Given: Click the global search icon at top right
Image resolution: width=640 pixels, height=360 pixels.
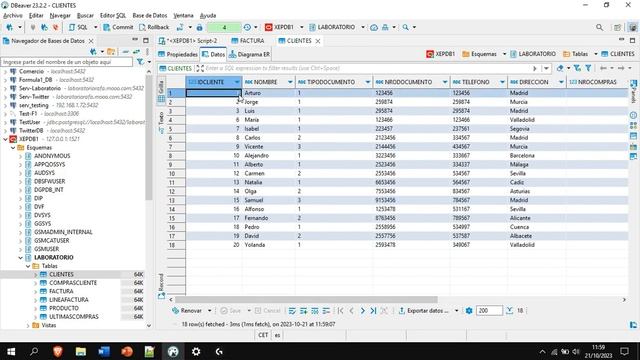Looking at the screenshot, I should pos(599,27).
